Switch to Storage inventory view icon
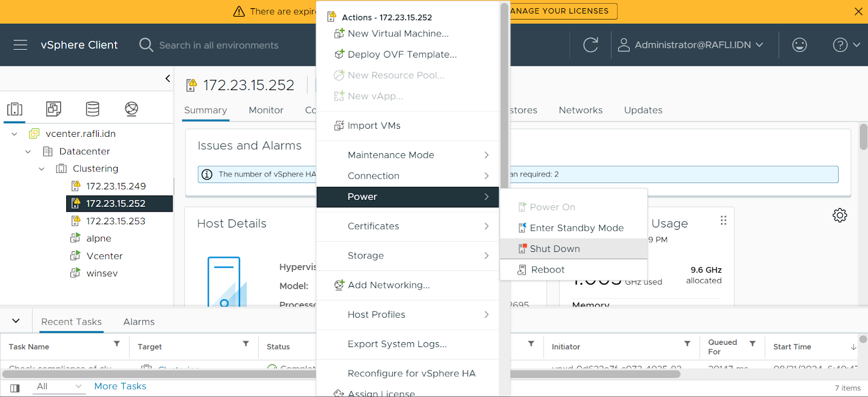 [93, 109]
